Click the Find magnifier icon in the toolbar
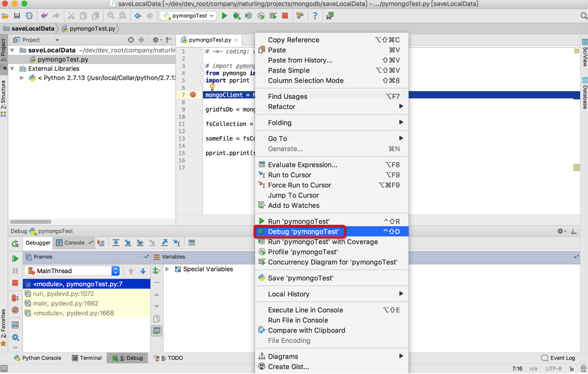Viewport: 588px width, 374px height. coord(111,16)
